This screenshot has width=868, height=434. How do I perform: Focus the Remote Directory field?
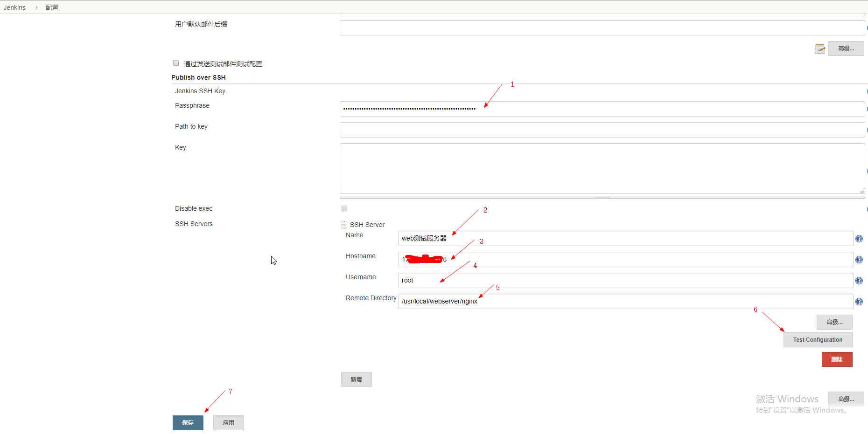click(x=626, y=301)
